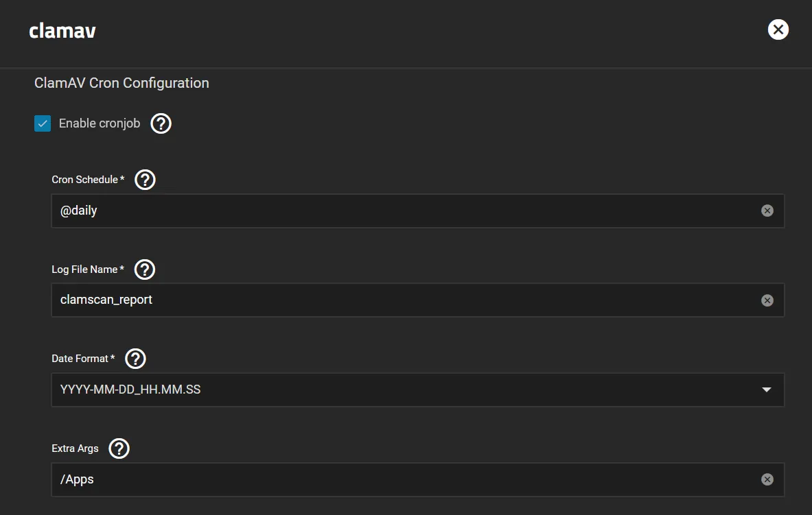Viewport: 812px width, 515px height.
Task: Click the Cron Schedule help icon
Action: point(144,180)
